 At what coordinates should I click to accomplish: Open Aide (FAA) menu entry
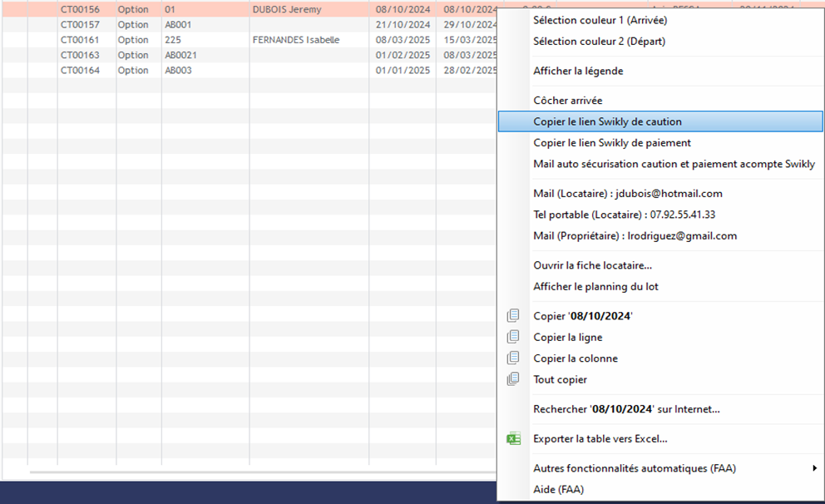(x=558, y=489)
